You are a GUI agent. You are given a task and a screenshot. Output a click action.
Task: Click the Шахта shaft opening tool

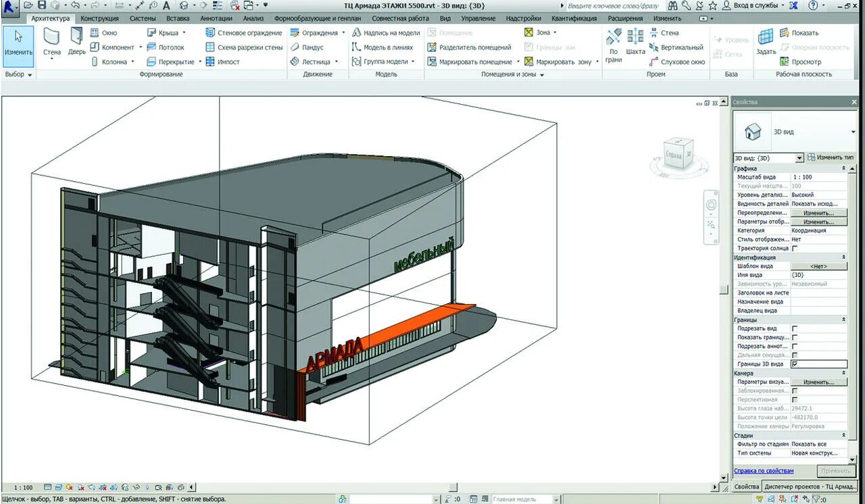635,42
